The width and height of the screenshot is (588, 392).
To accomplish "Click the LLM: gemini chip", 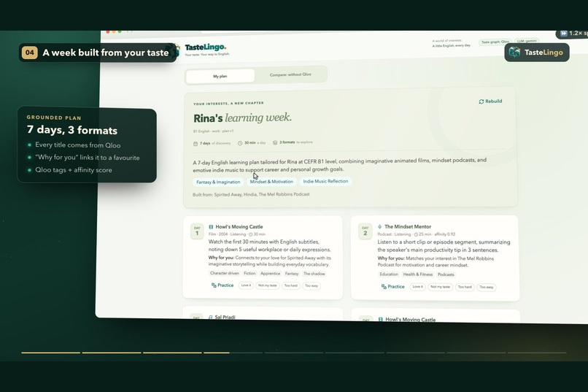I will point(527,40).
